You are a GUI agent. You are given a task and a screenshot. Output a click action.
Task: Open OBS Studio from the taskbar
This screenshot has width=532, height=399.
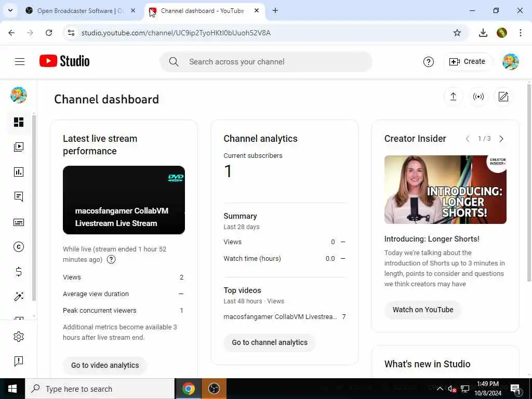click(214, 389)
